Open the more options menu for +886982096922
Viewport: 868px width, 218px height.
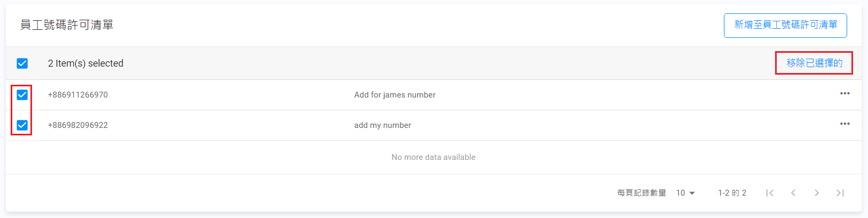click(845, 124)
